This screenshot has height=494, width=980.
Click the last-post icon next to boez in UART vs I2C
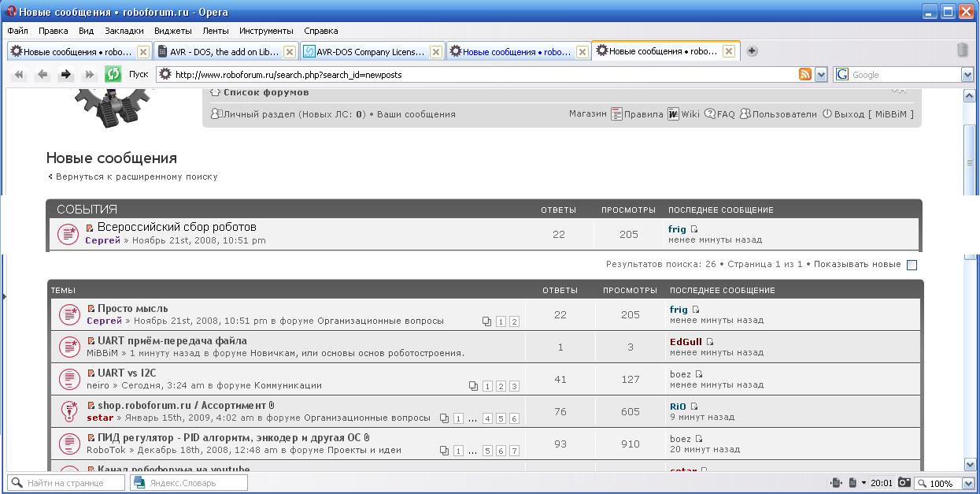(x=699, y=374)
